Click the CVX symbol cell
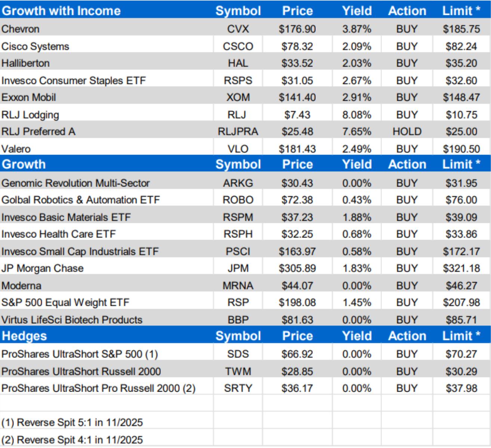This screenshot has width=491, height=448. tap(238, 29)
